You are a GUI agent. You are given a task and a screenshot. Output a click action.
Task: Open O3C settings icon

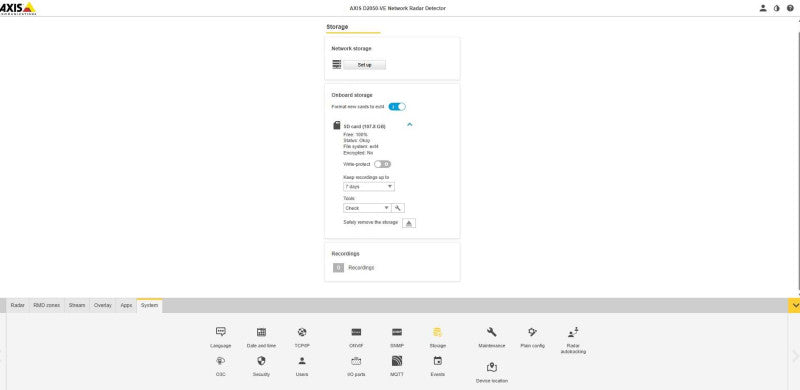click(x=220, y=361)
